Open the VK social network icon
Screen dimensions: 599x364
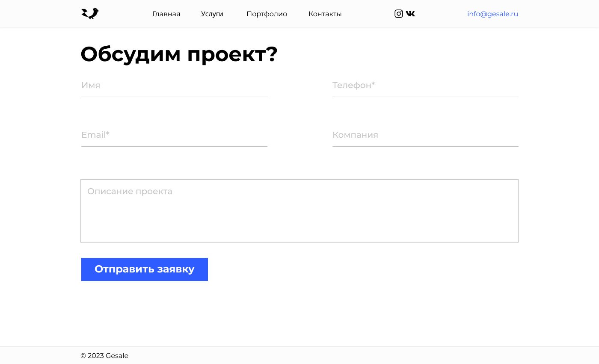[x=410, y=14]
